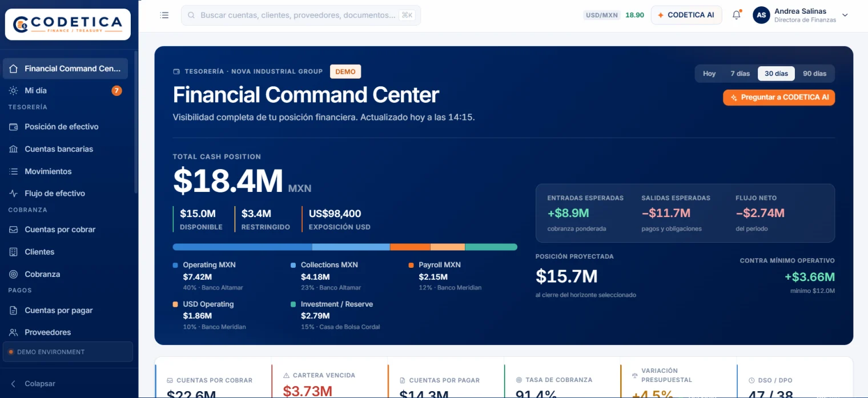Open Proveedores people icon
The height and width of the screenshot is (398, 868).
[x=13, y=332]
